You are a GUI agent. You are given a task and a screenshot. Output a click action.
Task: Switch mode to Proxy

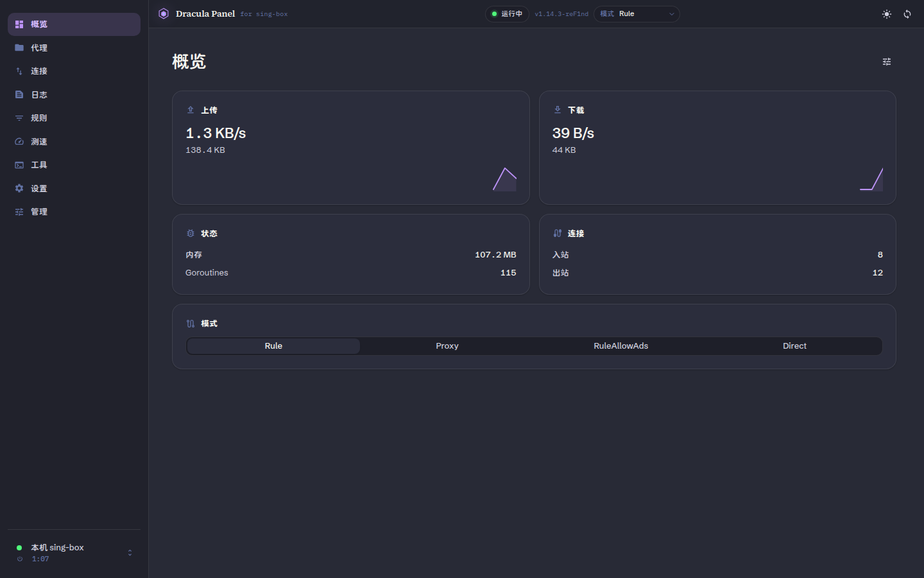pos(447,346)
